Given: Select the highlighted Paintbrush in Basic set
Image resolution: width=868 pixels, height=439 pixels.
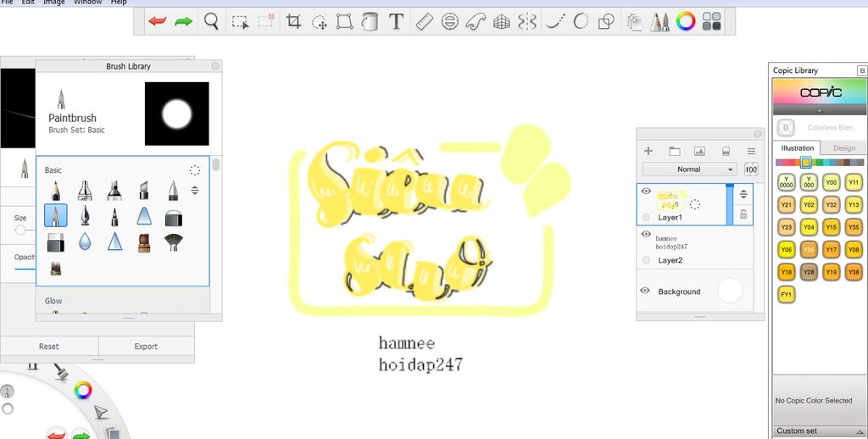Looking at the screenshot, I should 56,215.
